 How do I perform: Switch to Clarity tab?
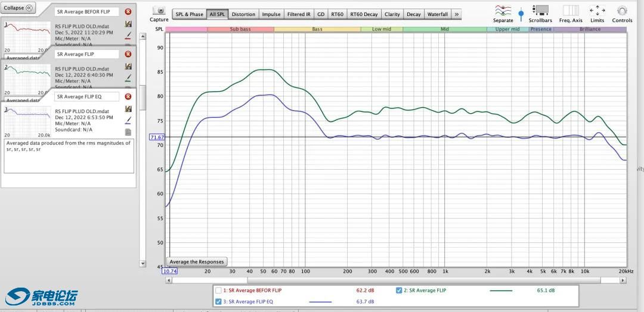392,14
